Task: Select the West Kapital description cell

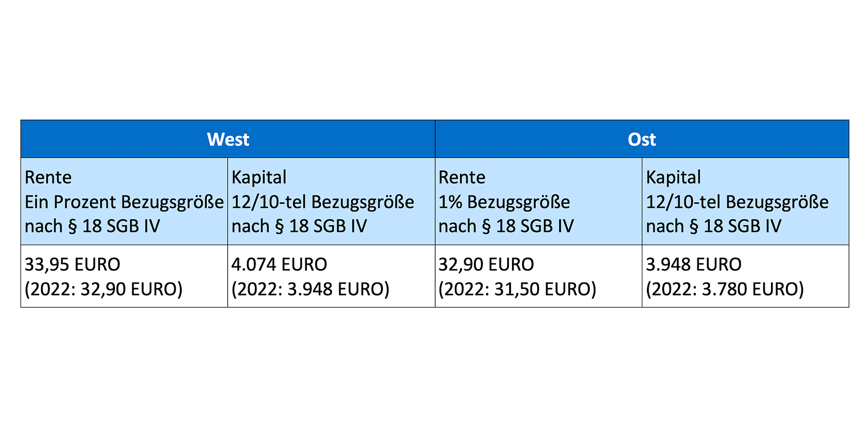Action: (x=331, y=201)
